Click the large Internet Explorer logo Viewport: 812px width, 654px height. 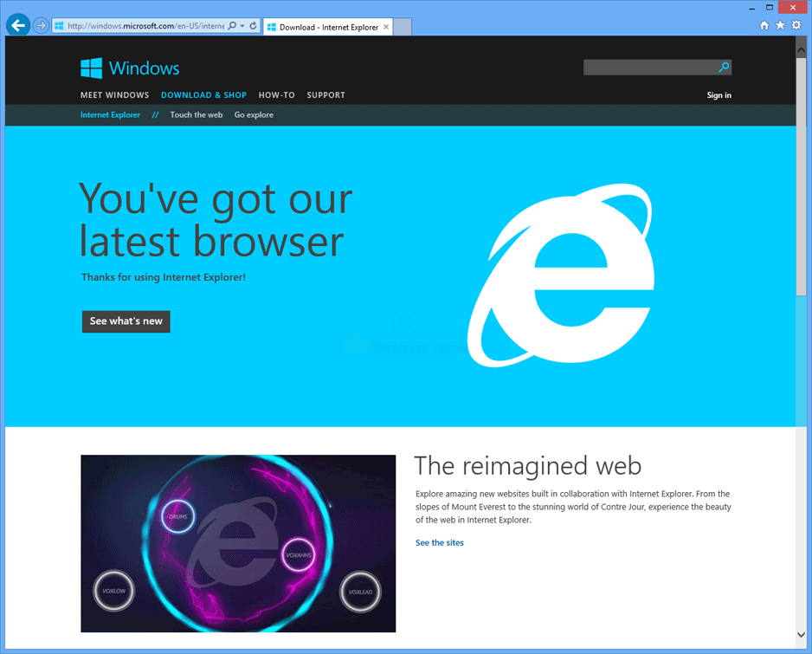click(561, 275)
